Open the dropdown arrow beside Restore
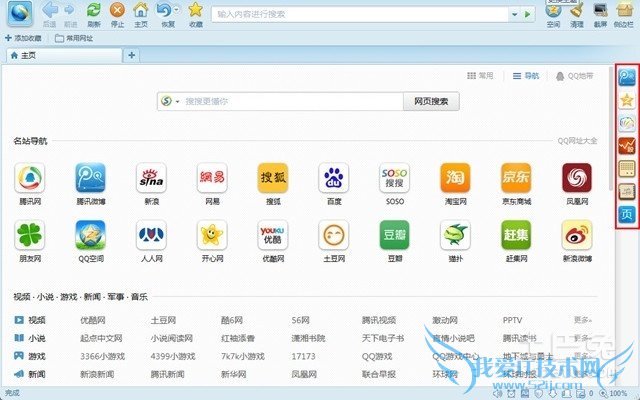The height and width of the screenshot is (400, 640). [177, 9]
